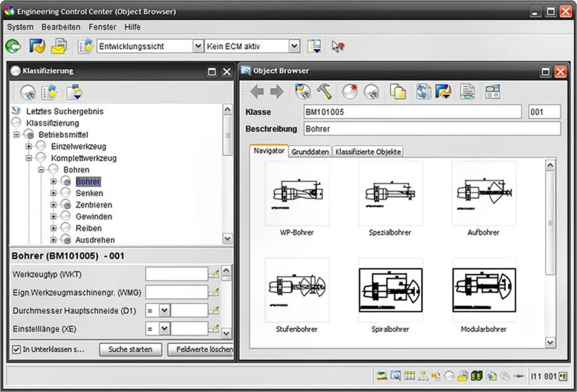Click the forward arrow in Object Browser toolbar
Screen dimensions: 577x392
click(277, 91)
